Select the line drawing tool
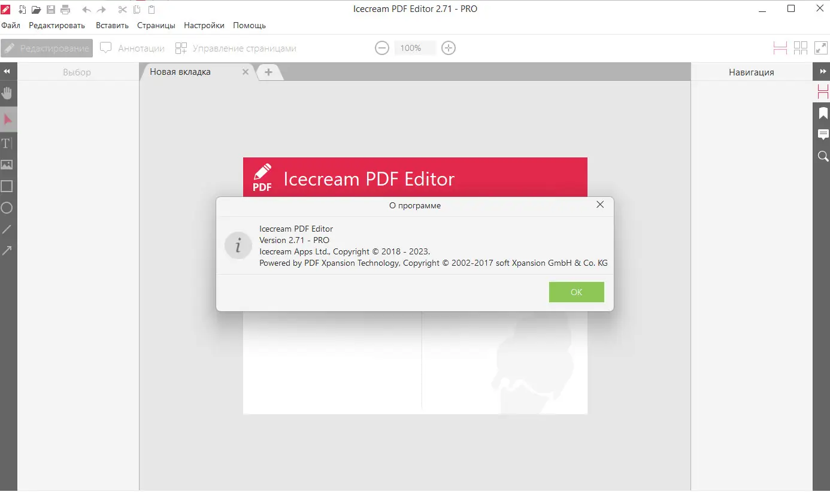Screen dimensions: 830x504 [x=7, y=229]
